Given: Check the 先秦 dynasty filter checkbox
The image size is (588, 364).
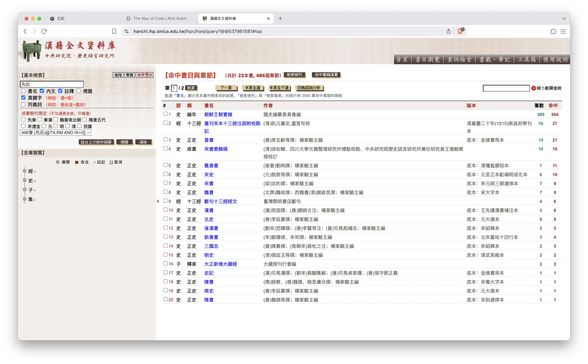Looking at the screenshot, I should 23,119.
